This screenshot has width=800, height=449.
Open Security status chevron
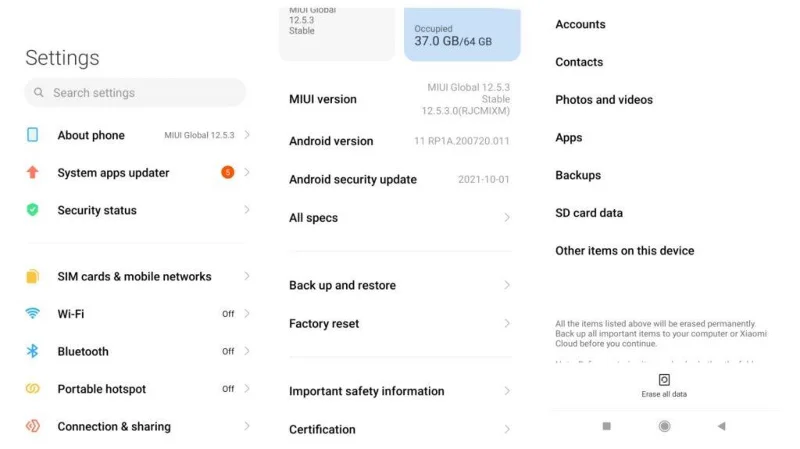[247, 210]
